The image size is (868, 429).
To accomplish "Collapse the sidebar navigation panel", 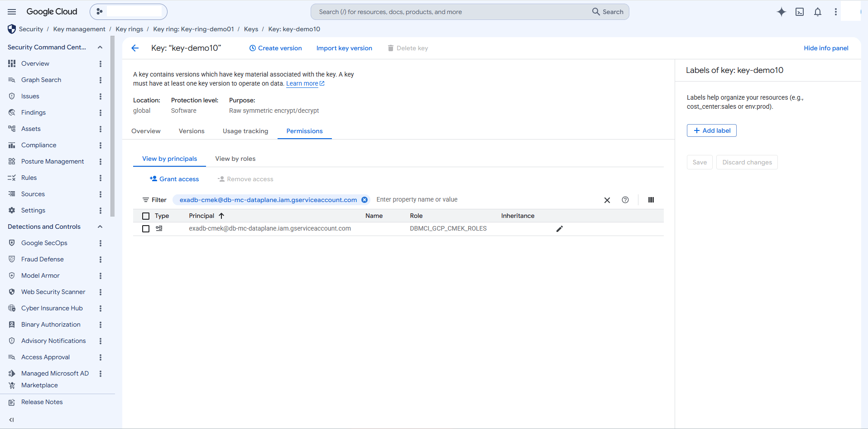I will [x=12, y=420].
